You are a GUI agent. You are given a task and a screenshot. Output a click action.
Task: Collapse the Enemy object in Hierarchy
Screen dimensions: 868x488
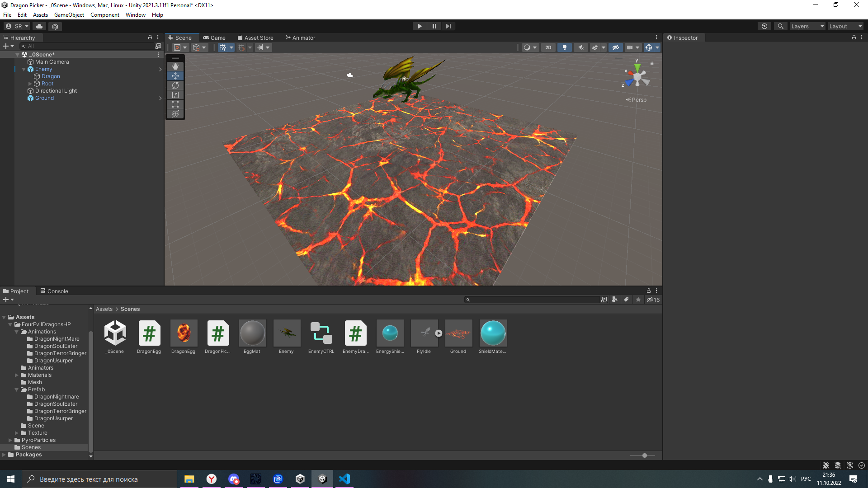pos(24,69)
